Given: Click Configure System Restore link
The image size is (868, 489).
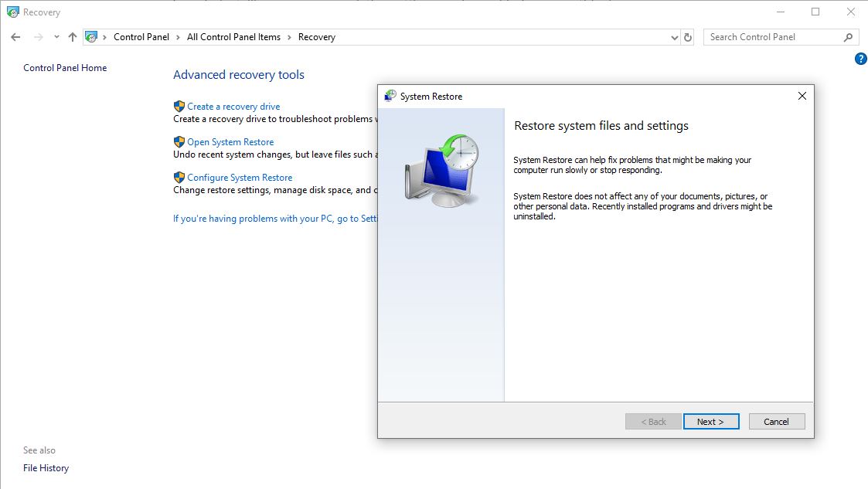Looking at the screenshot, I should tap(240, 177).
